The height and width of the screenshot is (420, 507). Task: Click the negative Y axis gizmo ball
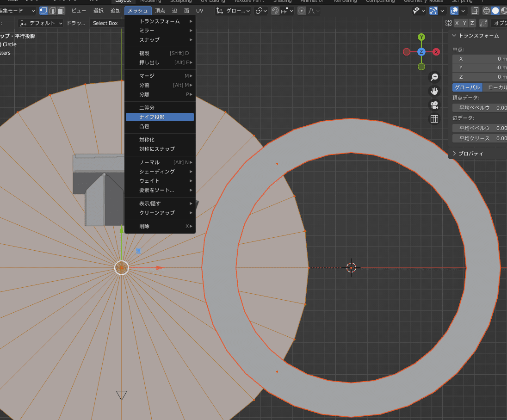(421, 67)
